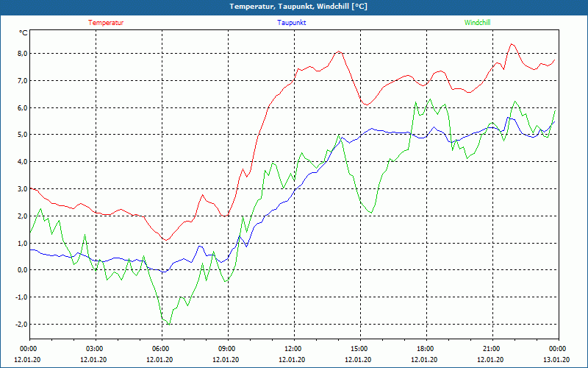
Task: Select the -2,0 y-axis value
Action: (21, 324)
